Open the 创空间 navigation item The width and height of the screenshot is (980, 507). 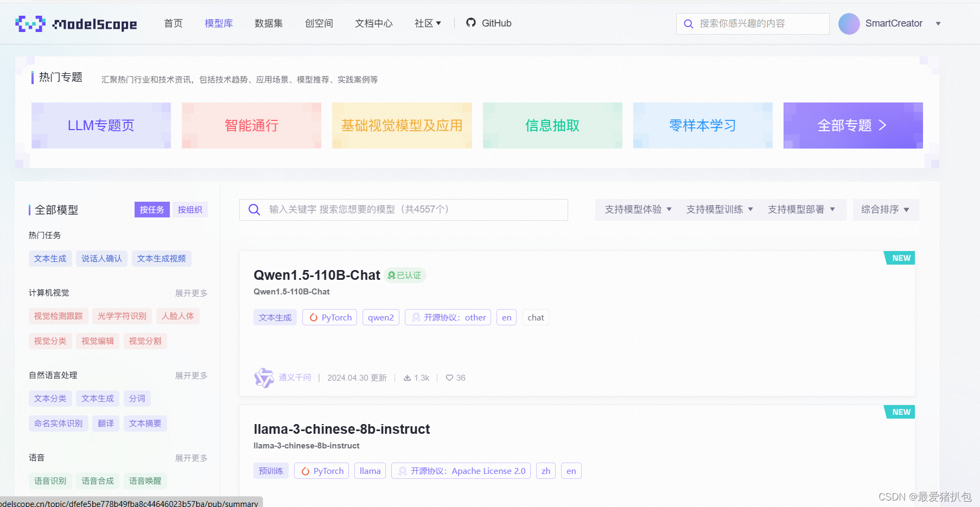319,23
